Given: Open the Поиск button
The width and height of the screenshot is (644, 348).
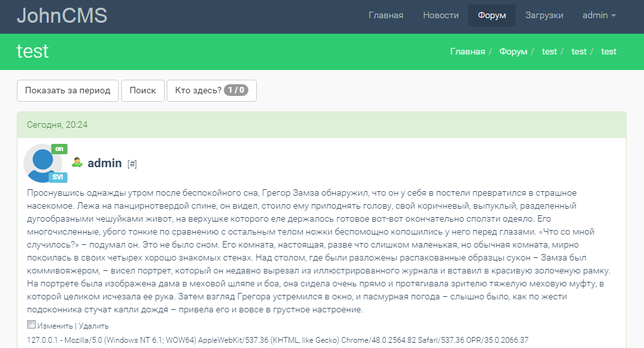Looking at the screenshot, I should tap(143, 91).
